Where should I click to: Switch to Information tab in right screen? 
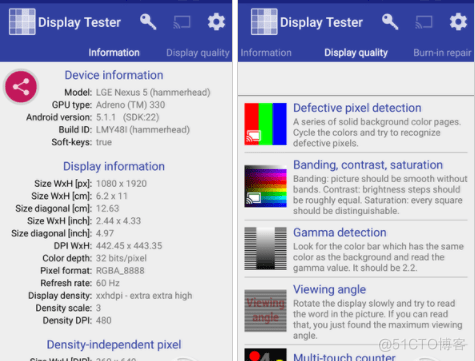pos(266,53)
